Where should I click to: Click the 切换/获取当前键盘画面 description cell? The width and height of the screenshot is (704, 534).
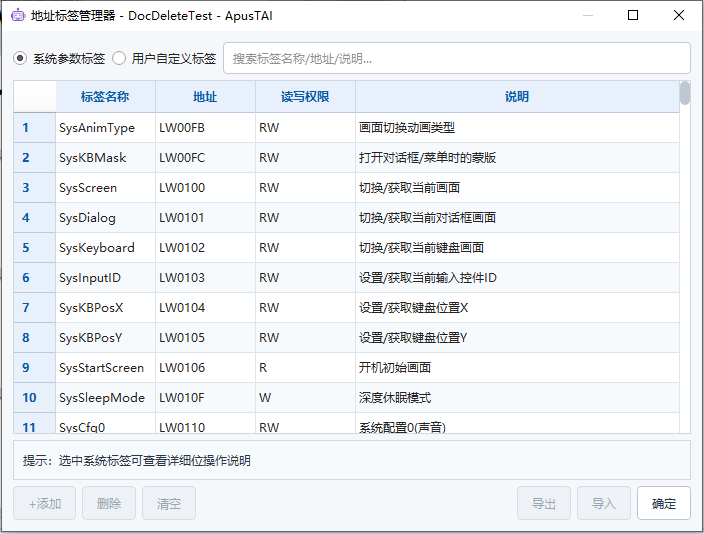coord(517,247)
